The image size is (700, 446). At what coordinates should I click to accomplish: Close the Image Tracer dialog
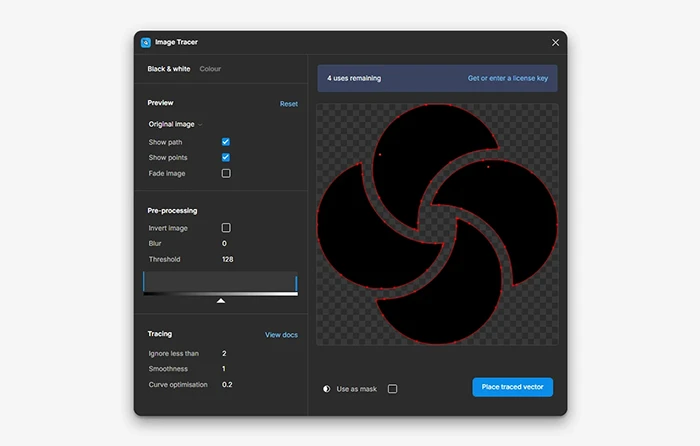coord(555,43)
